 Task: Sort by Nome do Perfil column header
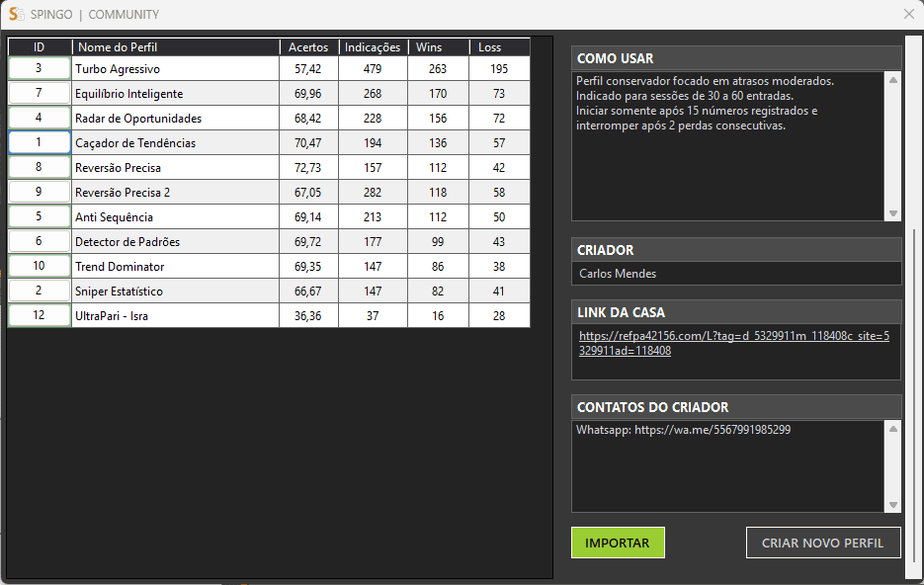point(176,47)
